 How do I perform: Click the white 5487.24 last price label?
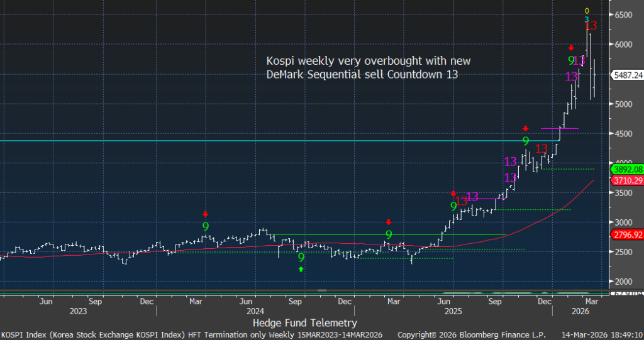click(627, 74)
